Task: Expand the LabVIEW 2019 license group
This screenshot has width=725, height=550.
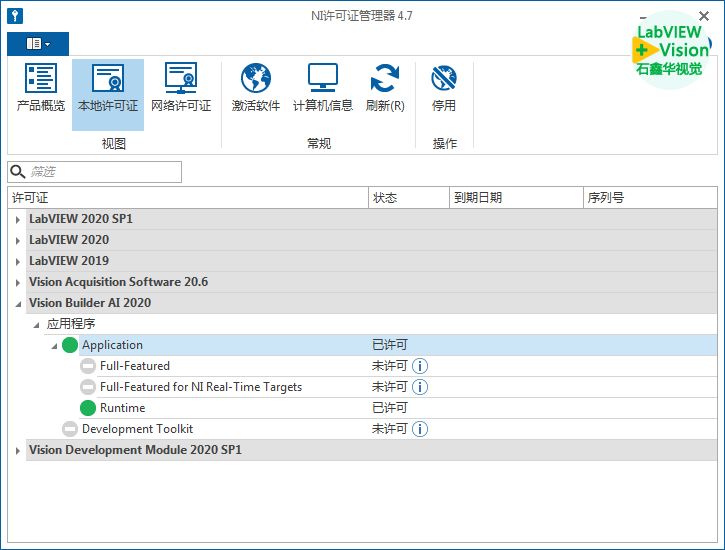Action: [x=17, y=261]
